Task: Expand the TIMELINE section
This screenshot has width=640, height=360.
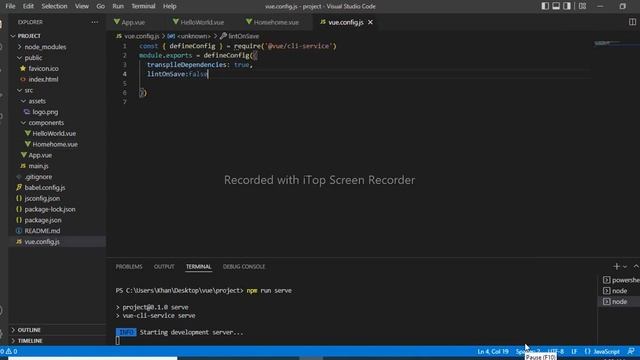Action: coord(30,340)
